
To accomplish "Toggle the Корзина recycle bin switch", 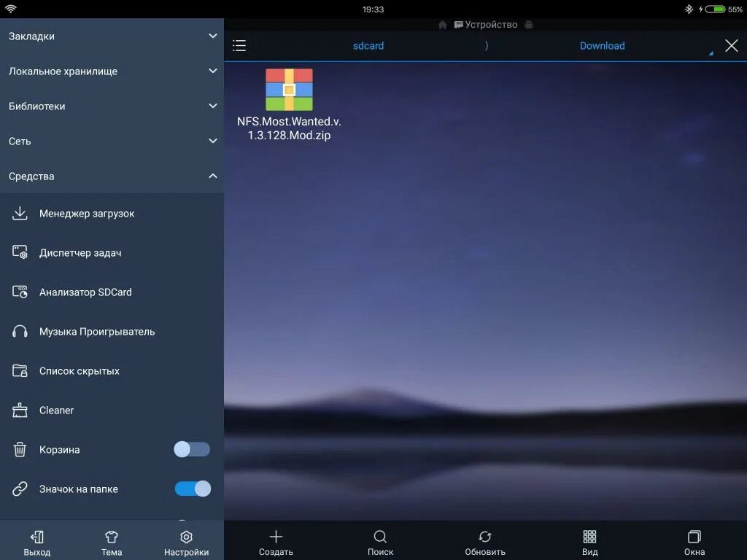I will tap(192, 449).
